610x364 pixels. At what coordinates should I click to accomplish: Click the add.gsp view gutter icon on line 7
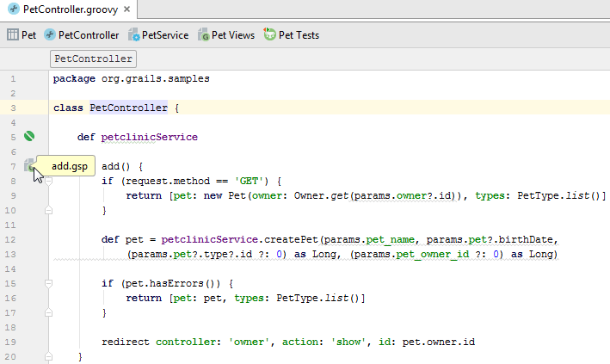(30, 164)
